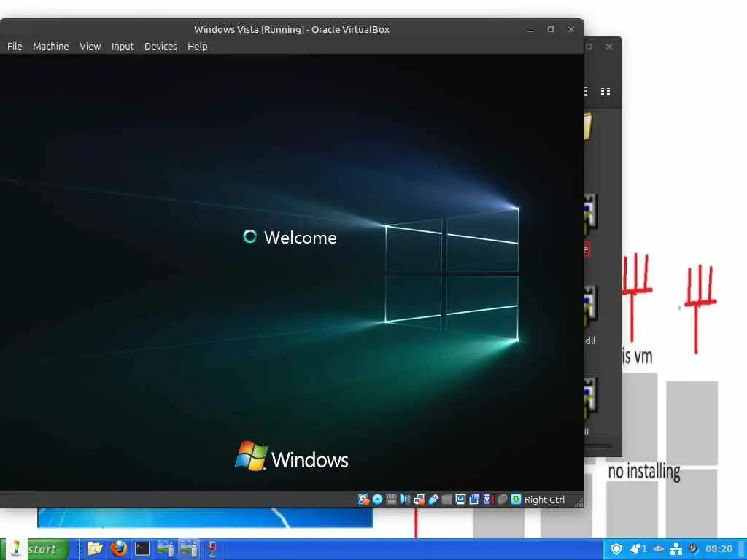Open the Input menu
This screenshot has height=560, width=747.
[x=123, y=46]
